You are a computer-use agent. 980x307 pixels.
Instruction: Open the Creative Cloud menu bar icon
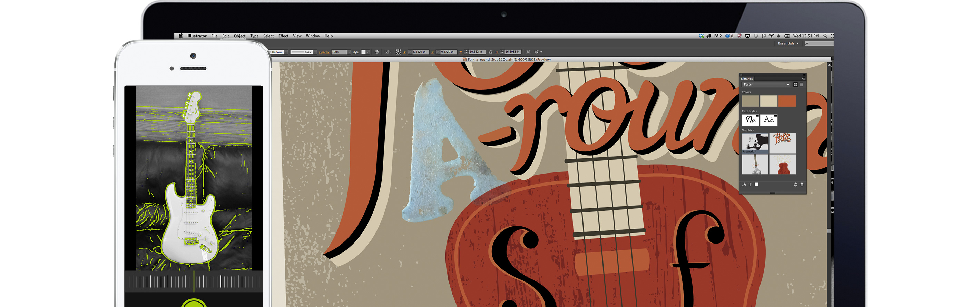click(x=728, y=36)
